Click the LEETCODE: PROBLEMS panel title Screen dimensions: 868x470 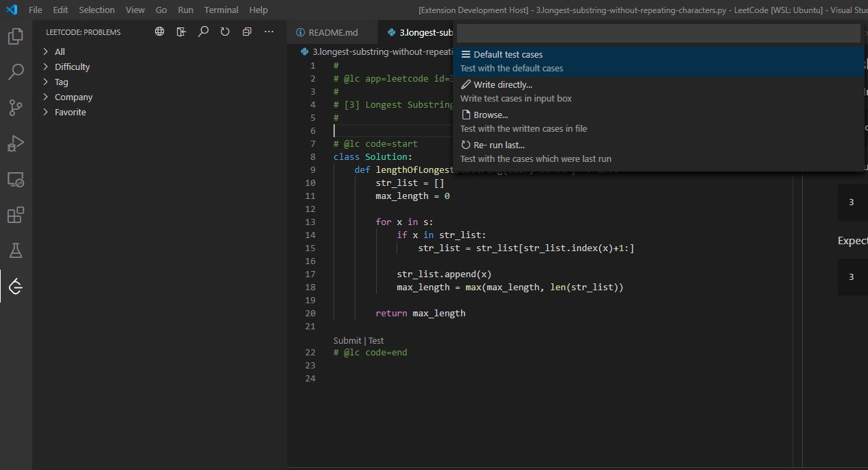click(x=83, y=32)
